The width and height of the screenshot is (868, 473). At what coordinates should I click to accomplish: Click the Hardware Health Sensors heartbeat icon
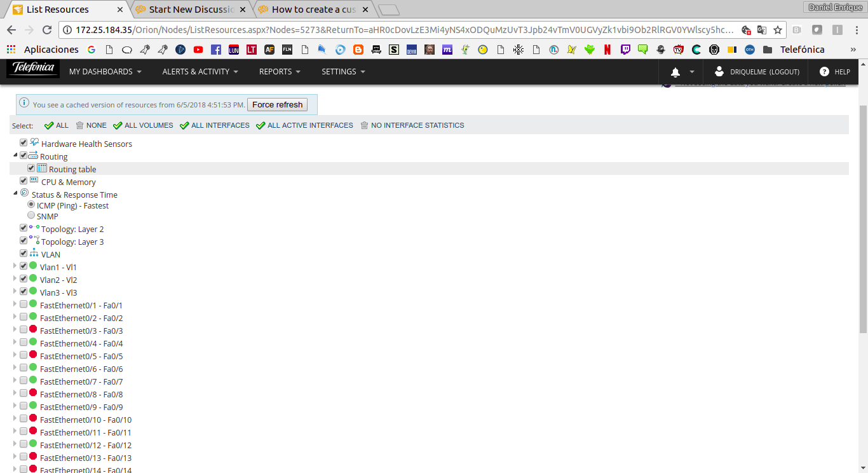pyautogui.click(x=34, y=142)
